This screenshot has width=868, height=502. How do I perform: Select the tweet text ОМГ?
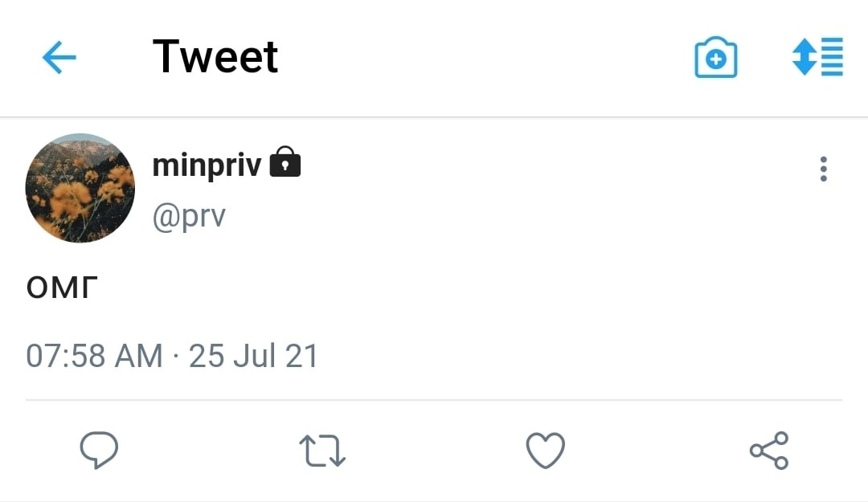click(60, 288)
